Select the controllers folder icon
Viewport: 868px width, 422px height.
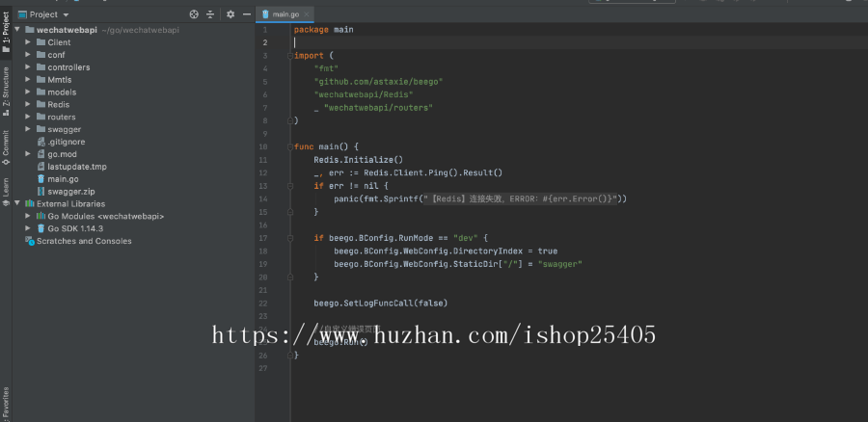41,66
